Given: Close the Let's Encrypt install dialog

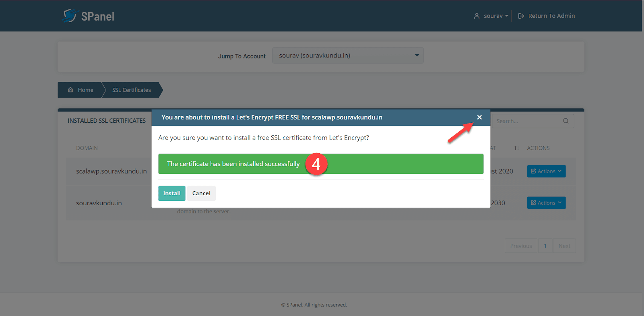Looking at the screenshot, I should click(x=479, y=117).
